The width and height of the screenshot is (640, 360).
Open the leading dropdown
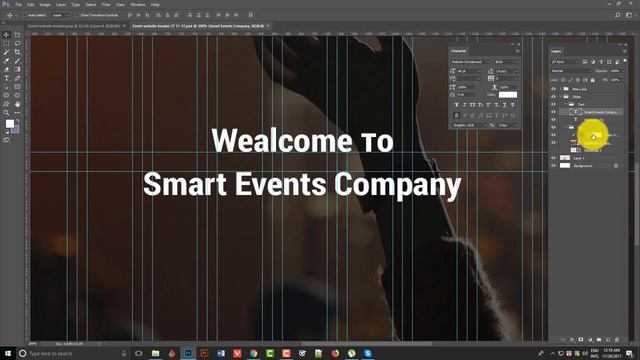[507, 71]
